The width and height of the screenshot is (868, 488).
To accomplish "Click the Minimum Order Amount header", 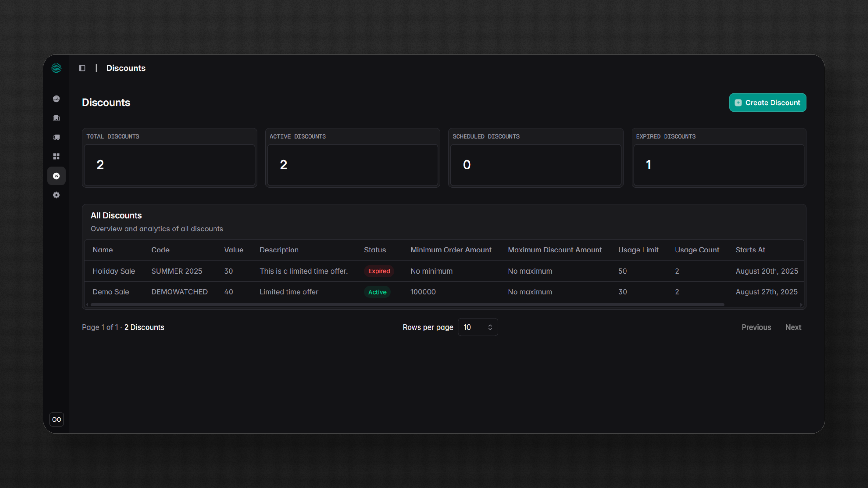I will 450,250.
